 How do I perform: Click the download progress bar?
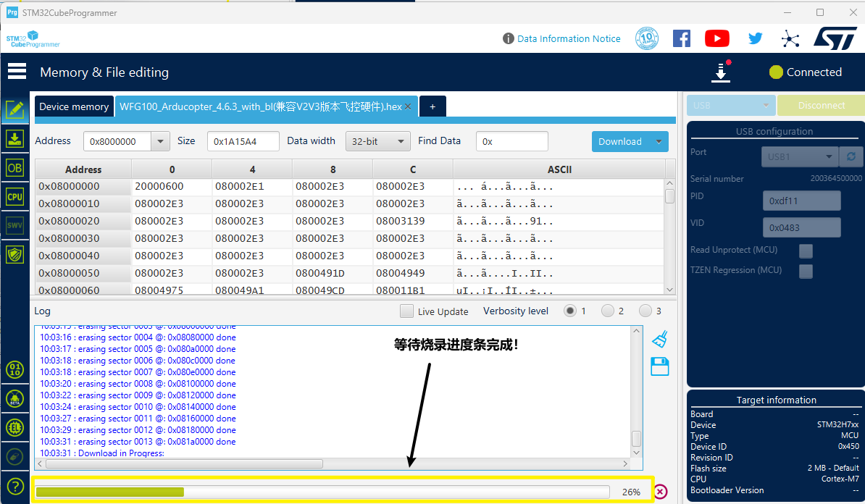322,492
